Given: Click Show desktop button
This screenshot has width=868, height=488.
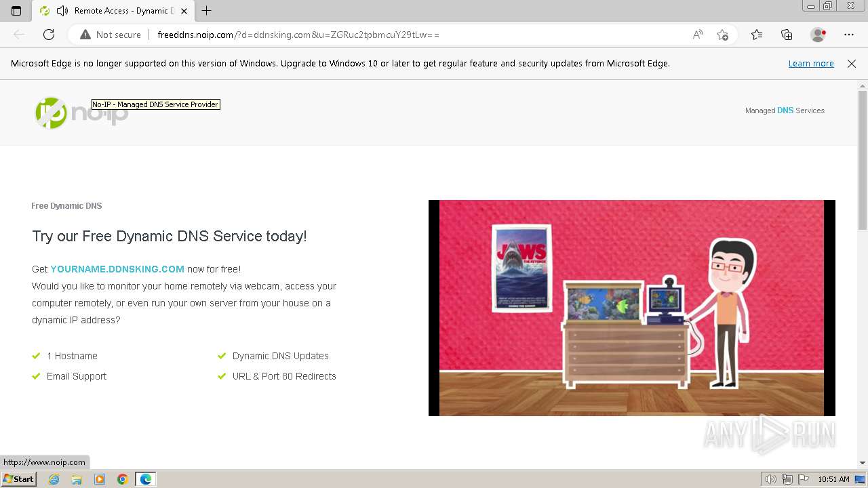Looking at the screenshot, I should (861, 479).
